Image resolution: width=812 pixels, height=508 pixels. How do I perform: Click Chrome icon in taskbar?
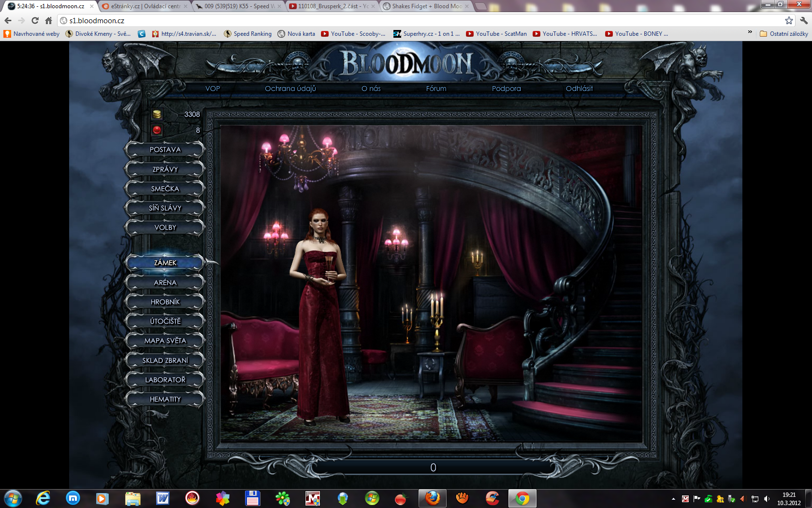pyautogui.click(x=522, y=498)
